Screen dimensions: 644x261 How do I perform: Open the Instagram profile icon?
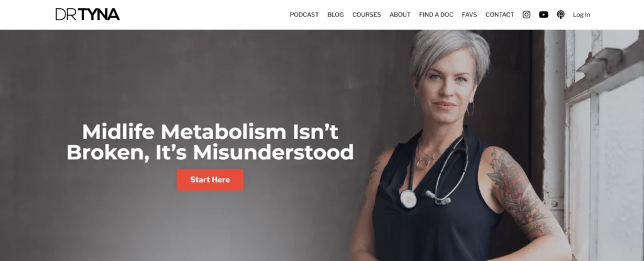coord(526,15)
